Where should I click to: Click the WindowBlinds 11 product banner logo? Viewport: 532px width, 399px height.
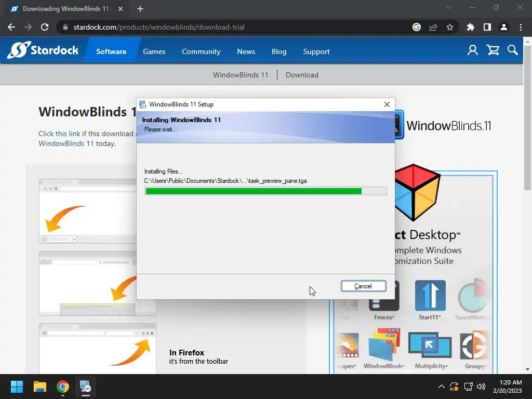(x=443, y=126)
